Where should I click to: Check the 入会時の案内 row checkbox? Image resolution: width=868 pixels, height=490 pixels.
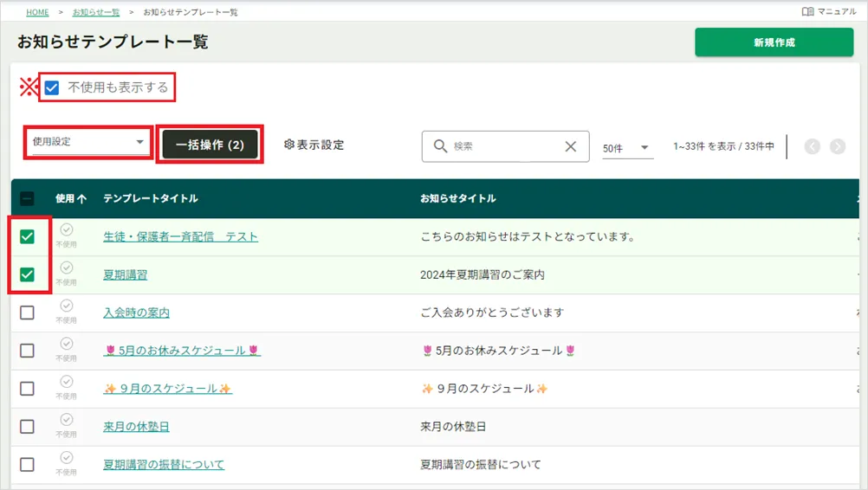tap(27, 313)
